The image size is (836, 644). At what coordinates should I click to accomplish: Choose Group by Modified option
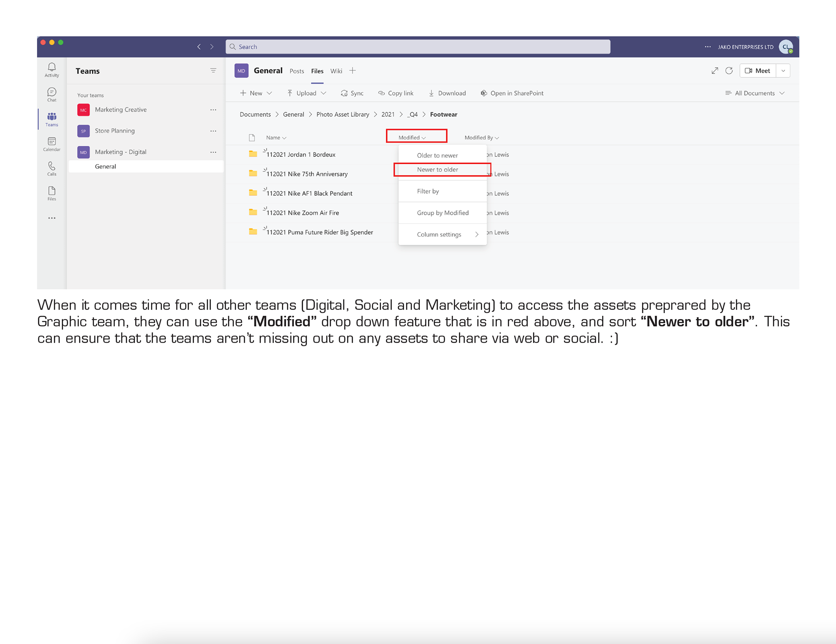[x=442, y=213]
